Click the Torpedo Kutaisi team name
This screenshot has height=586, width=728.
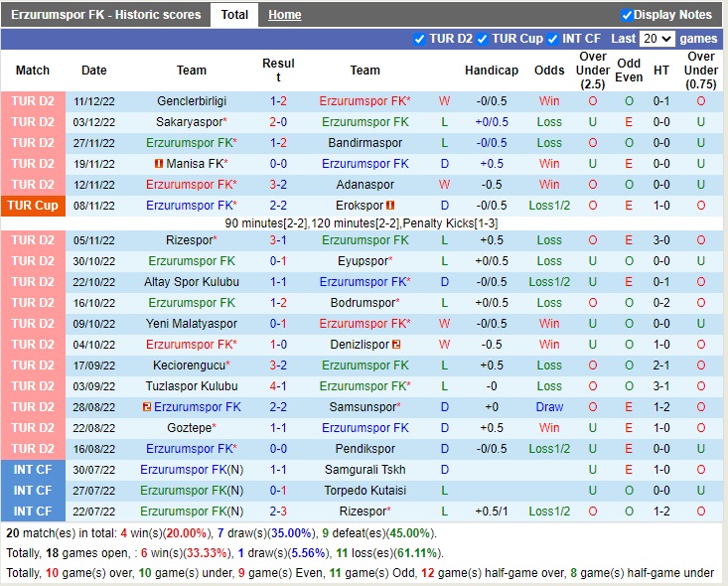point(364,491)
